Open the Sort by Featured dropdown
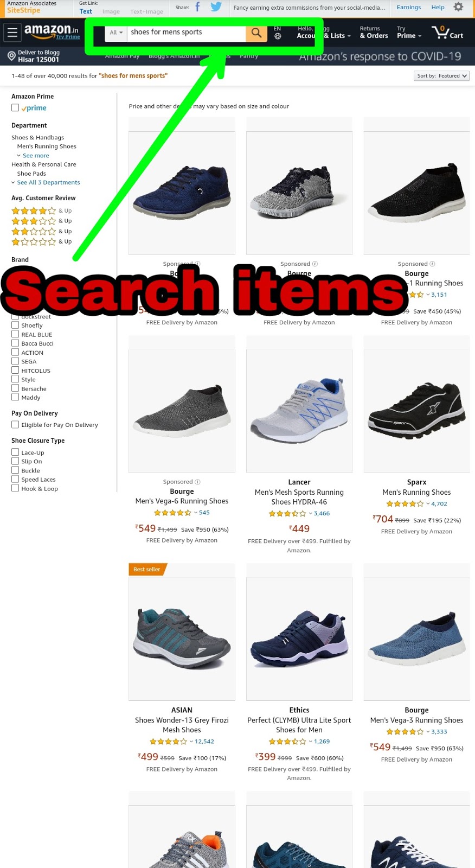 click(441, 76)
